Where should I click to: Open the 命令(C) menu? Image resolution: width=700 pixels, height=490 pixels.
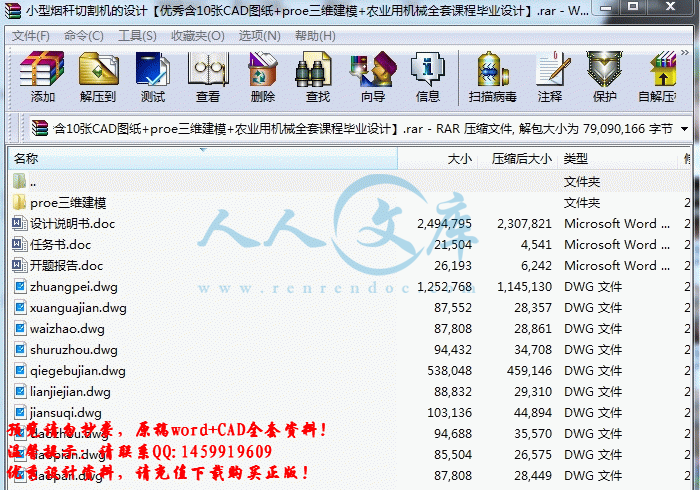(83, 36)
